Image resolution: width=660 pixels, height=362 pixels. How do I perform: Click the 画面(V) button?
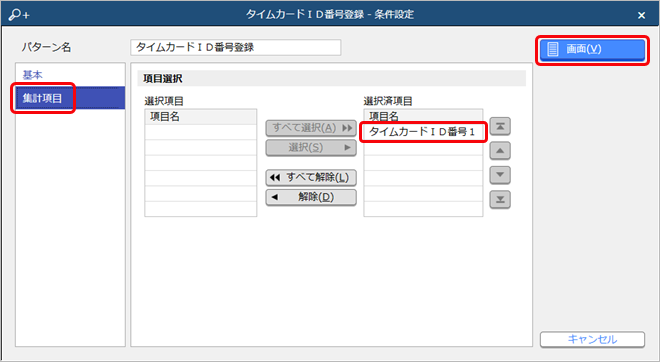pyautogui.click(x=592, y=50)
